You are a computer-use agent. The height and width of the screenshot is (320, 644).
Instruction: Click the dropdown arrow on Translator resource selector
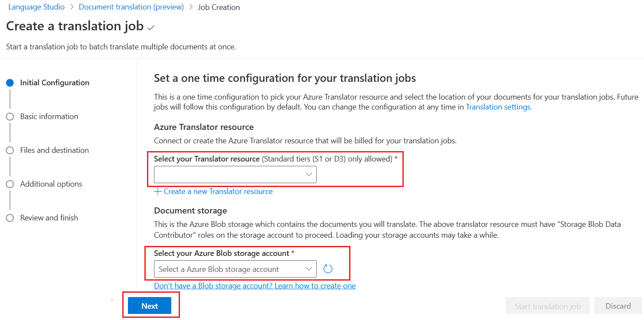coord(308,174)
